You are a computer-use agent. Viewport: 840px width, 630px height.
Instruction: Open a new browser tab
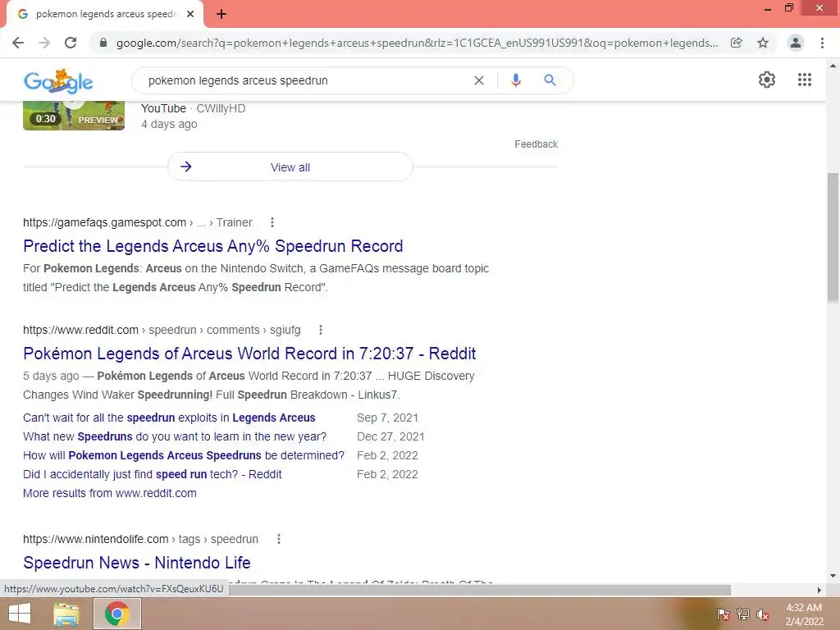pyautogui.click(x=221, y=15)
